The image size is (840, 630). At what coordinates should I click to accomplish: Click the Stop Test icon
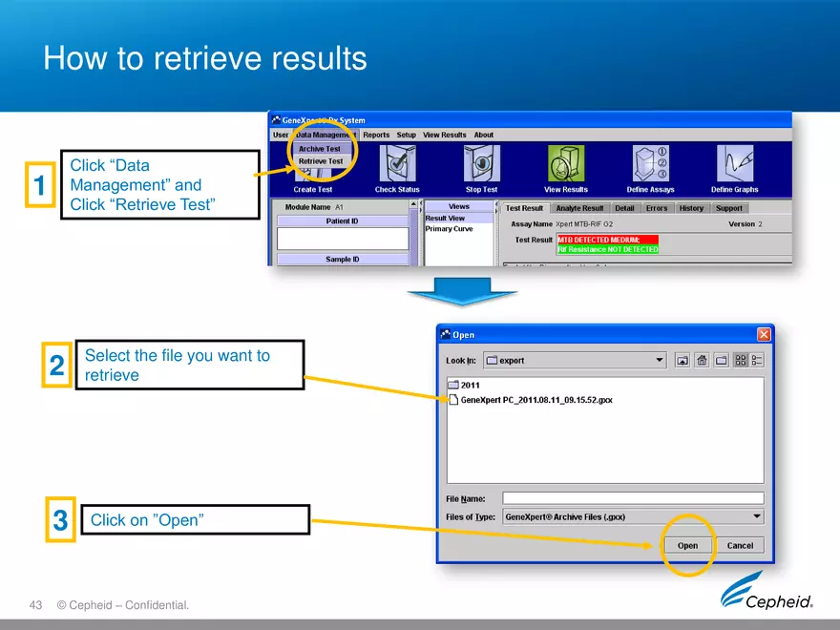click(481, 167)
